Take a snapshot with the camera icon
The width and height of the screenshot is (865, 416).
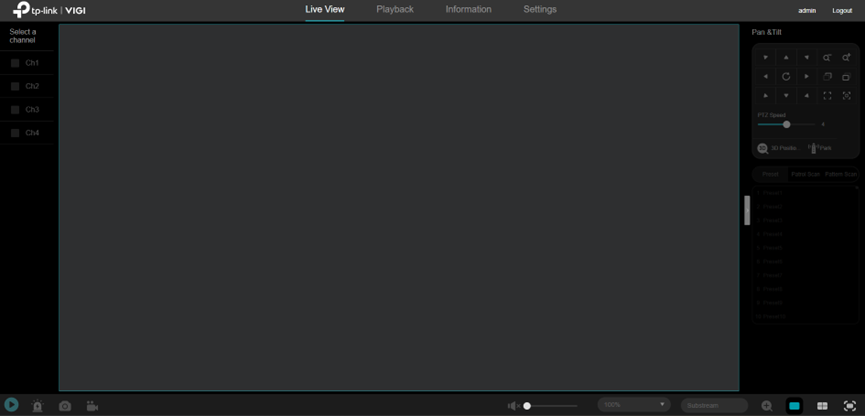[65, 406]
